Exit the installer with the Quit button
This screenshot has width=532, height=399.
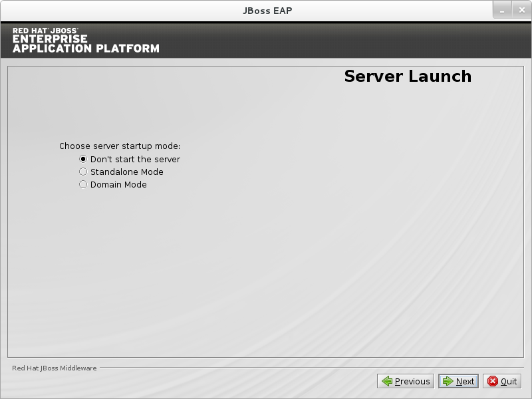509,381
